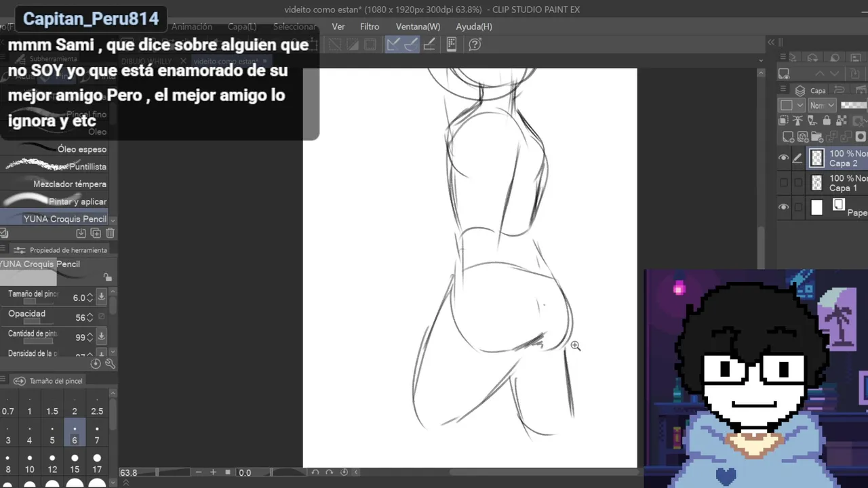
Task: Open Clip Studio support help icon
Action: [475, 45]
